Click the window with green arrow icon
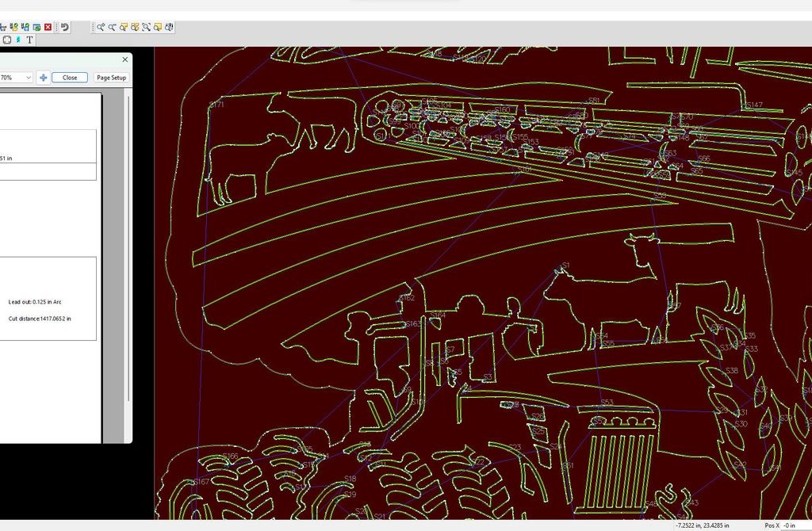The height and width of the screenshot is (531, 812). (36, 27)
